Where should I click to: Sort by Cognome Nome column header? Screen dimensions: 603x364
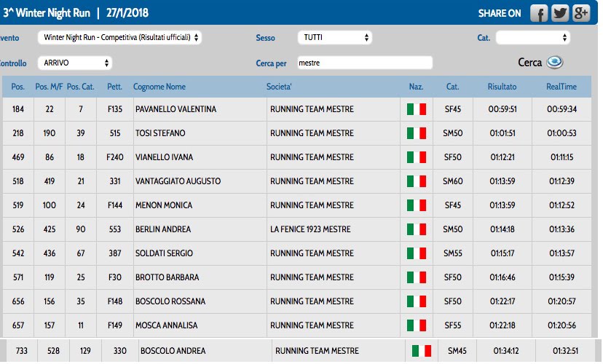tap(159, 87)
